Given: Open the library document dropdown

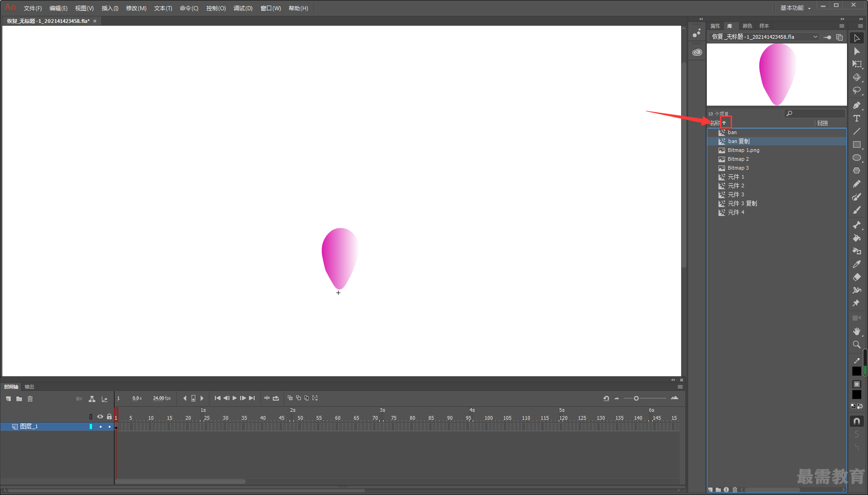Looking at the screenshot, I should (764, 37).
